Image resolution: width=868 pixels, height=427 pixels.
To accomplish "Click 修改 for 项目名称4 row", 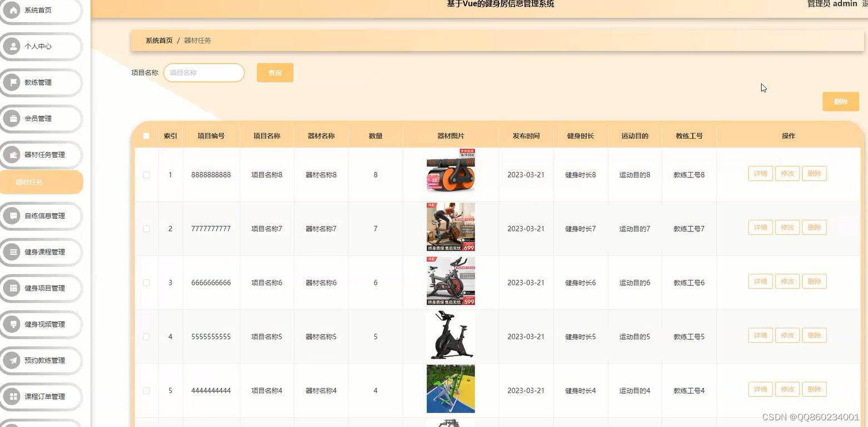I will pyautogui.click(x=787, y=390).
